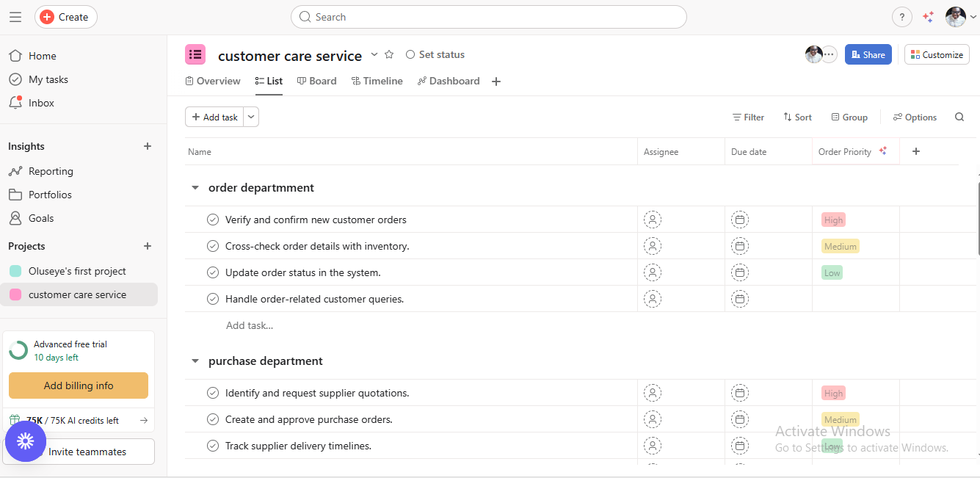Open the Timeline tab
This screenshot has height=478, width=980.
377,81
